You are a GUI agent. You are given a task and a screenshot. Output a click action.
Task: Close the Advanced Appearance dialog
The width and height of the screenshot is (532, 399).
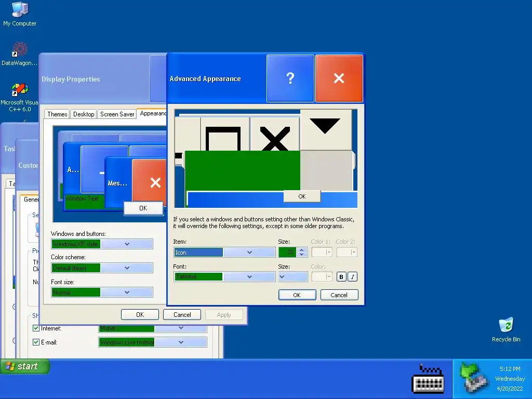coord(339,78)
